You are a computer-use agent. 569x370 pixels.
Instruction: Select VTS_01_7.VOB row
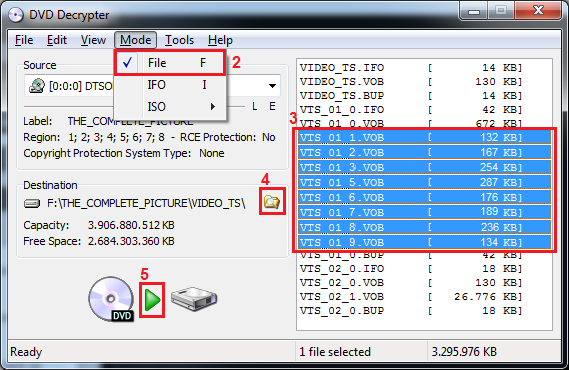(x=425, y=212)
